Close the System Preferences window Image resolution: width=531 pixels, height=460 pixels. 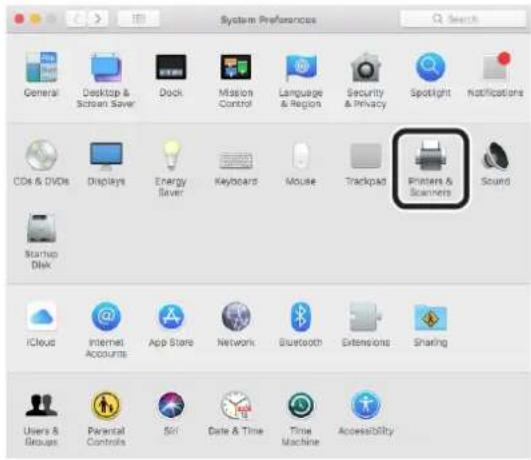click(x=19, y=19)
